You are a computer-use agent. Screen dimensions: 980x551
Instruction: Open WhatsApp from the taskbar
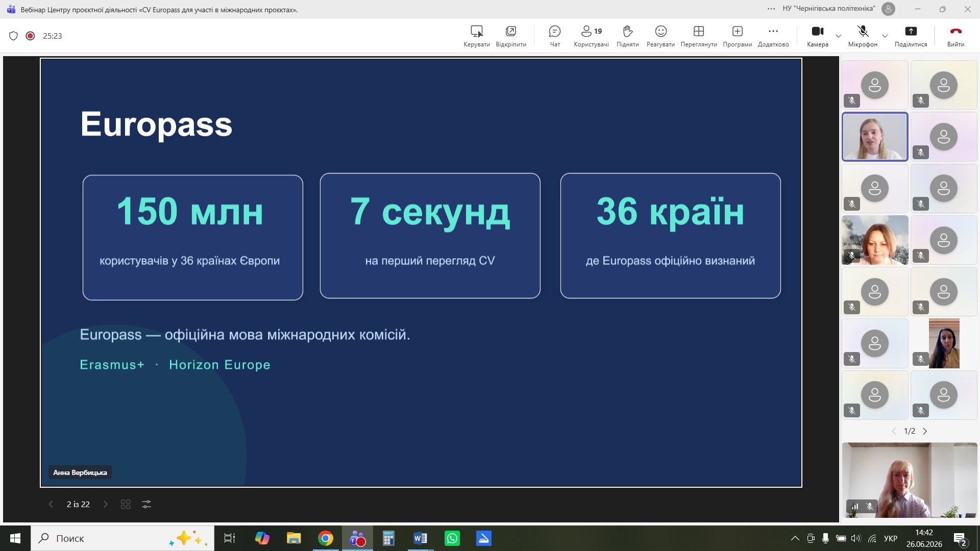point(452,538)
